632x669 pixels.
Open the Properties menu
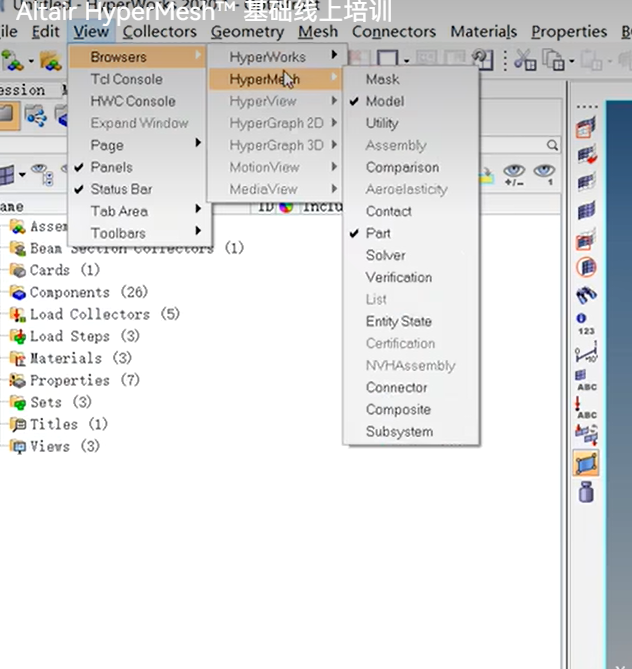tap(569, 32)
